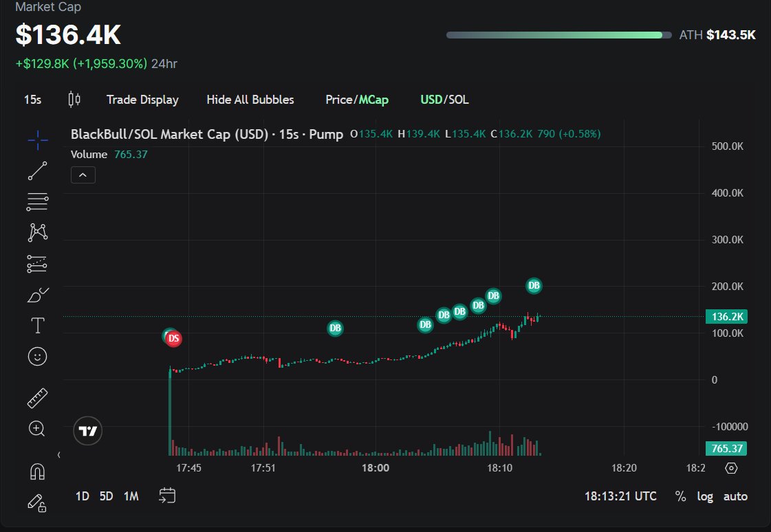This screenshot has height=532, width=771.
Task: Switch to the 1D range tab
Action: [82, 496]
